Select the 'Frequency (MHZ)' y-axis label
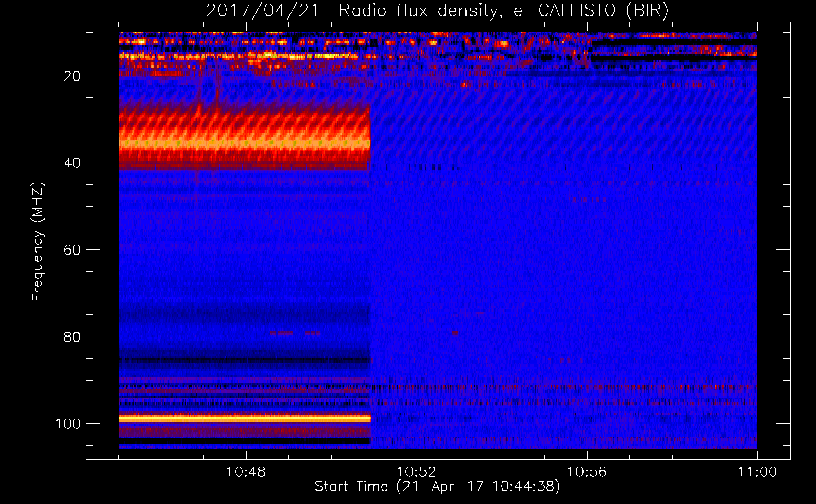This screenshot has width=816, height=504. pos(38,241)
